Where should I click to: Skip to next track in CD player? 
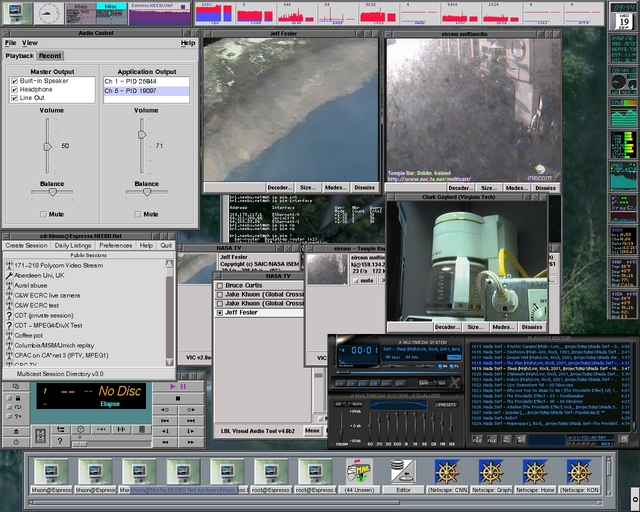click(x=191, y=420)
